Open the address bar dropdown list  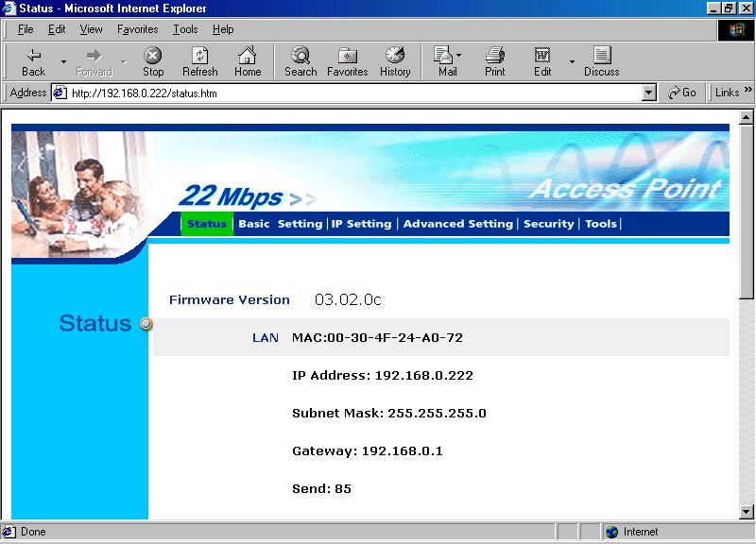648,93
